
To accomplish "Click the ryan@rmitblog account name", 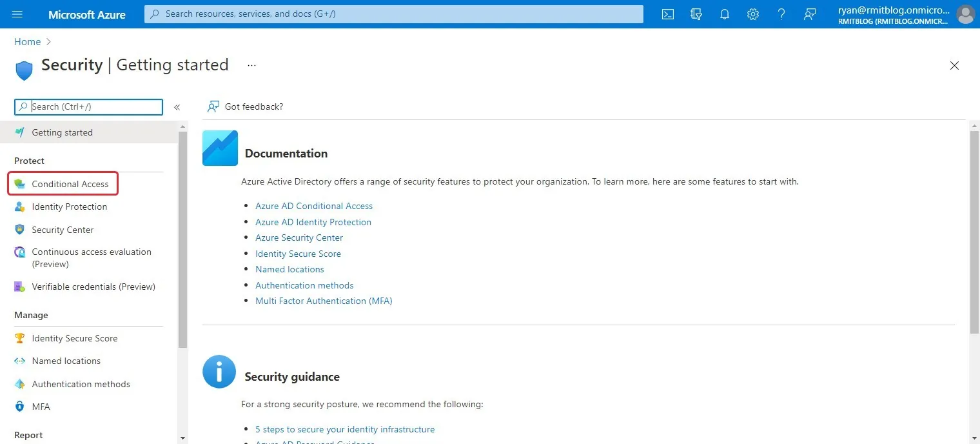I will [894, 10].
